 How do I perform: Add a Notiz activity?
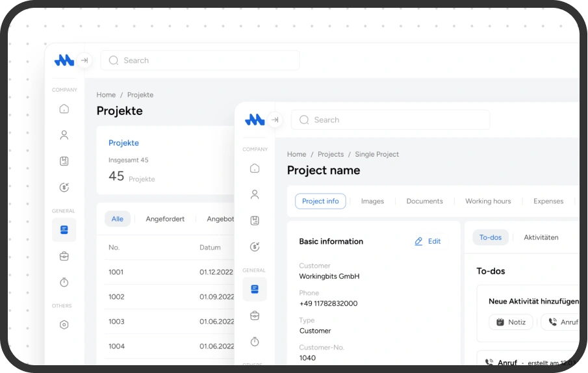(x=511, y=322)
